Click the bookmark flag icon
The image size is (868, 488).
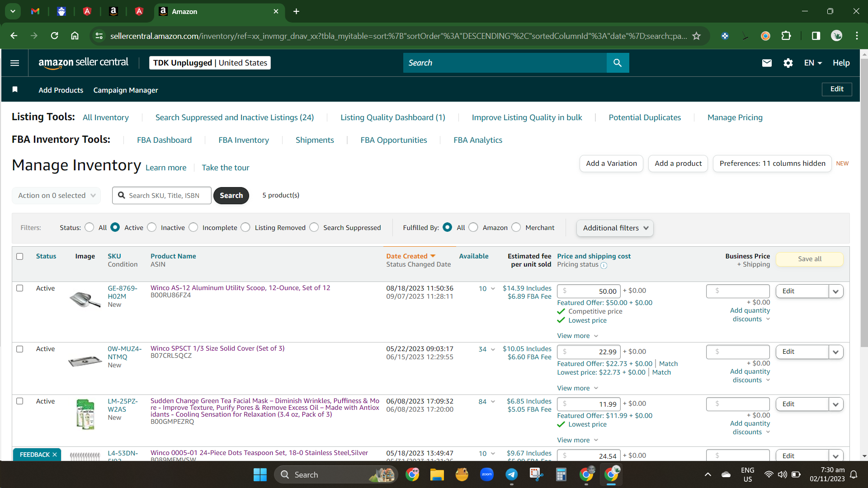(15, 89)
